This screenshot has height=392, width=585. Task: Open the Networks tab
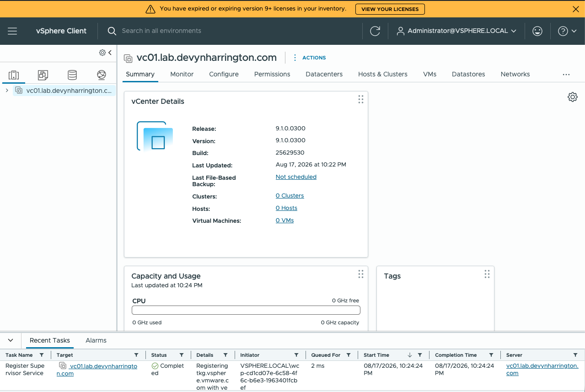[x=515, y=74]
